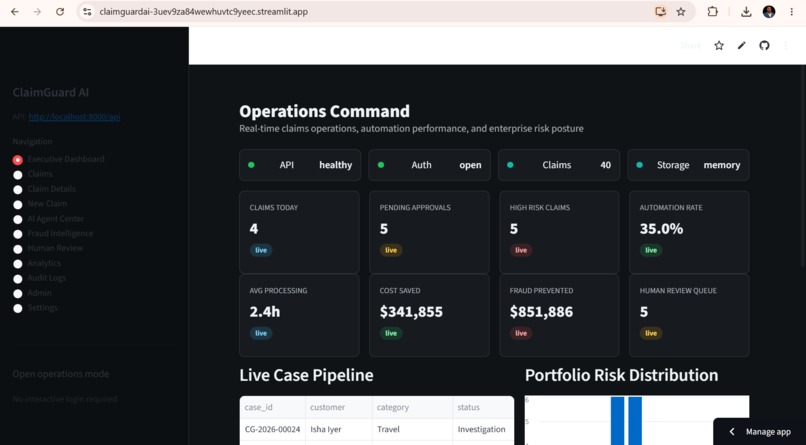Open browser downloads
Viewport: 806px width, 445px height.
tap(746, 12)
